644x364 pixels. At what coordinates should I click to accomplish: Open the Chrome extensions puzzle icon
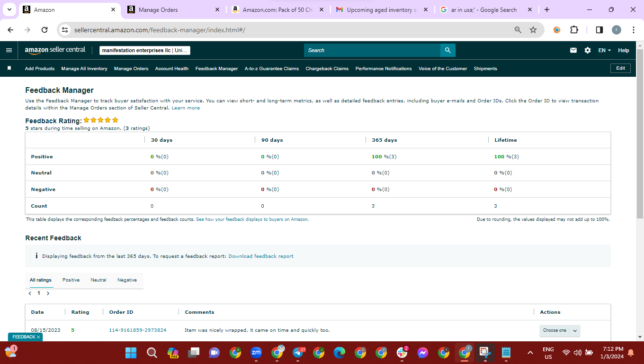(x=574, y=30)
